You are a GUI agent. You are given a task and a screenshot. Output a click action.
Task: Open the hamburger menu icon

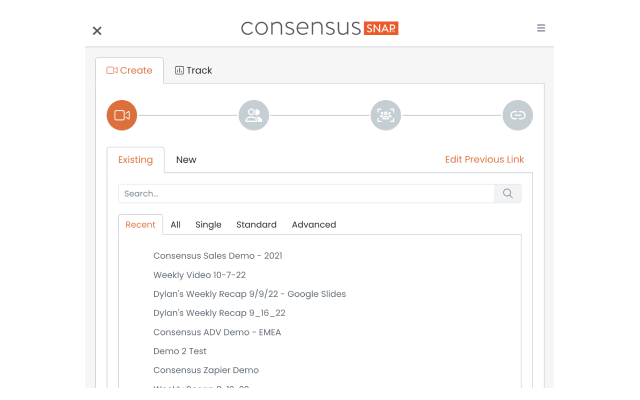pos(541,28)
